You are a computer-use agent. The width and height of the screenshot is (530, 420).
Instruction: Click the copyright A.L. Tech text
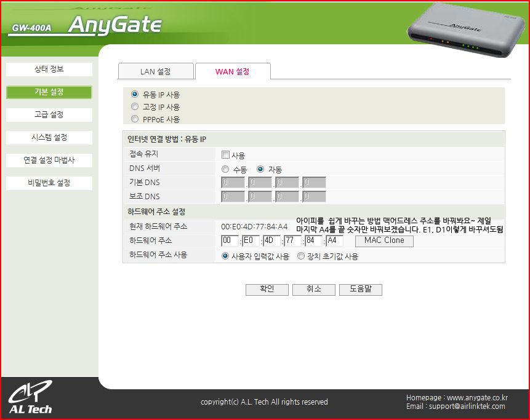264,402
